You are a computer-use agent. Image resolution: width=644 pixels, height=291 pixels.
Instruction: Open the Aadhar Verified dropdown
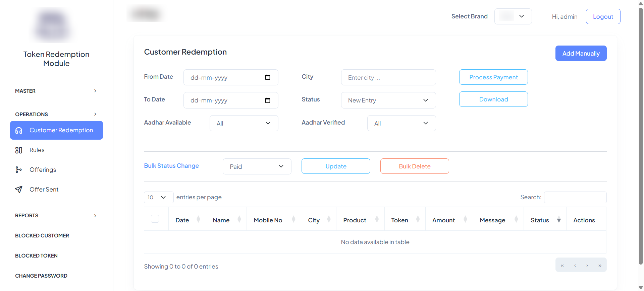point(401,123)
